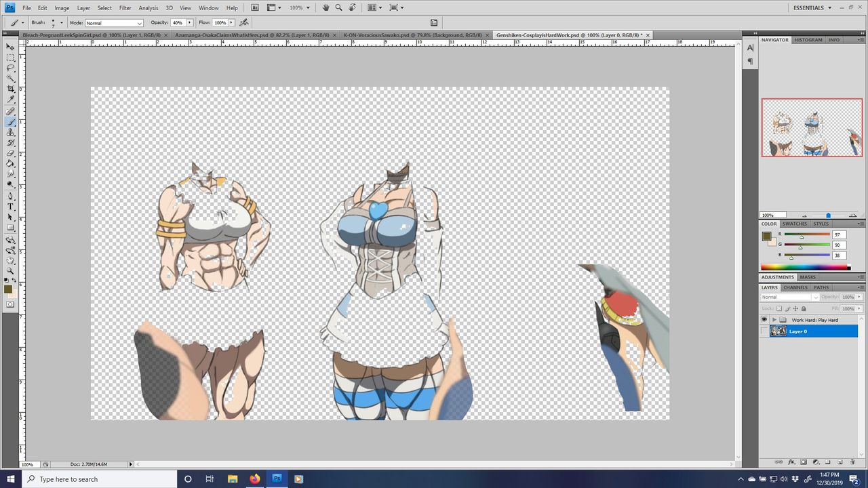Image resolution: width=868 pixels, height=488 pixels.
Task: Select the Eyedropper tool
Action: [10, 100]
